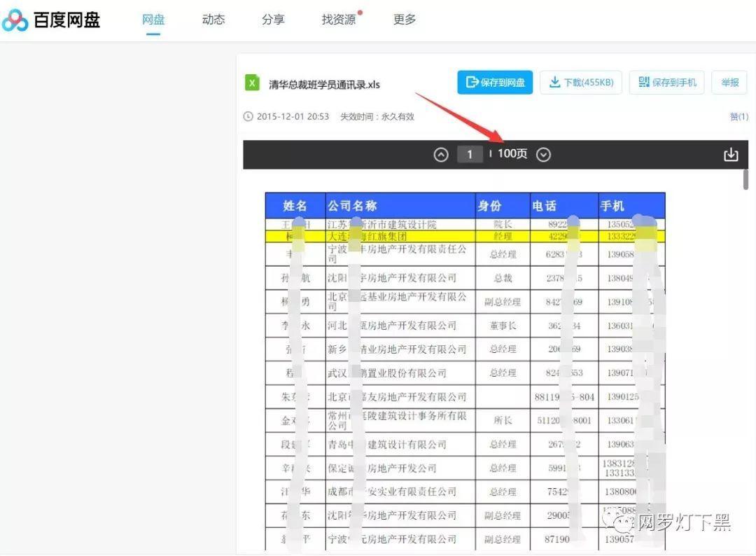Switch to the 分享 tab
The width and height of the screenshot is (756, 556).
[273, 20]
